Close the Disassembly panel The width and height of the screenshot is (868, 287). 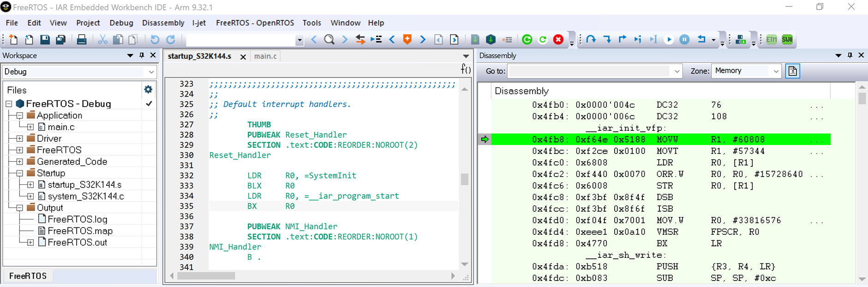(x=861, y=55)
